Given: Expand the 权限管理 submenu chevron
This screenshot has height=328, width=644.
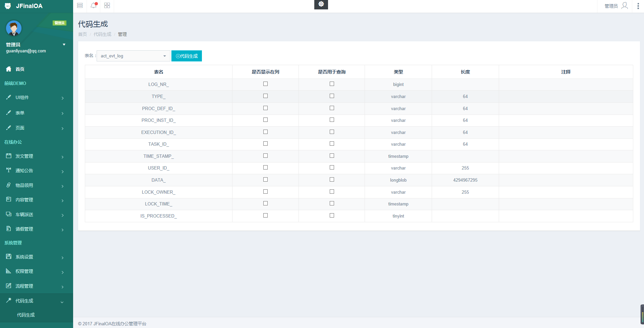Looking at the screenshot, I should coord(63,272).
